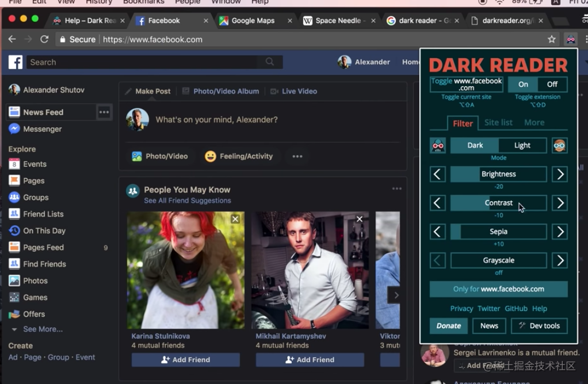This screenshot has width=588, height=384.
Task: Add Karina Stulnikova as a friend
Action: point(186,360)
